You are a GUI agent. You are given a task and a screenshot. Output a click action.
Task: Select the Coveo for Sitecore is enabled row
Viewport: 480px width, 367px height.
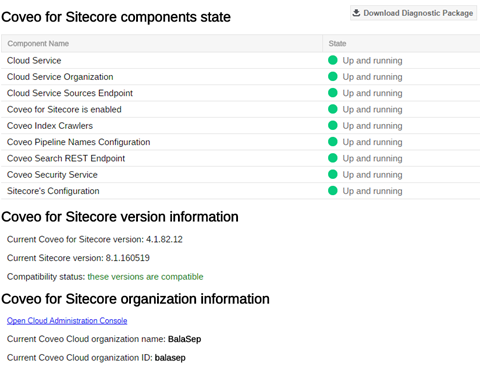[241, 109]
